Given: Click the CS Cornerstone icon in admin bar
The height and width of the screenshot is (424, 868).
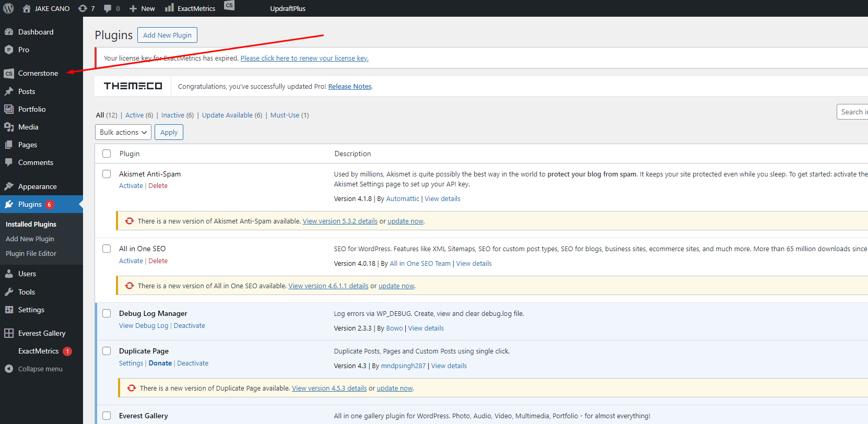Looking at the screenshot, I should tap(229, 5).
